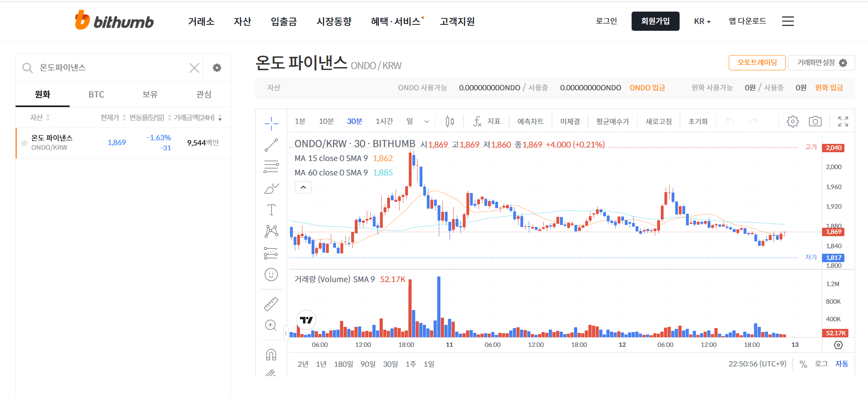Screen dimensions: 868x396
Task: Switch chart range to 180일
Action: pos(343,364)
